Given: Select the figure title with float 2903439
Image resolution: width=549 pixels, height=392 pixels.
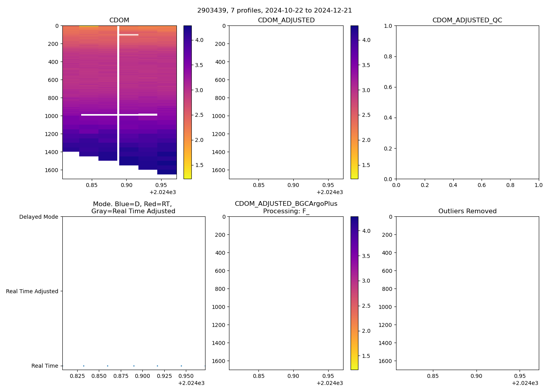Looking at the screenshot, I should 274,11.
